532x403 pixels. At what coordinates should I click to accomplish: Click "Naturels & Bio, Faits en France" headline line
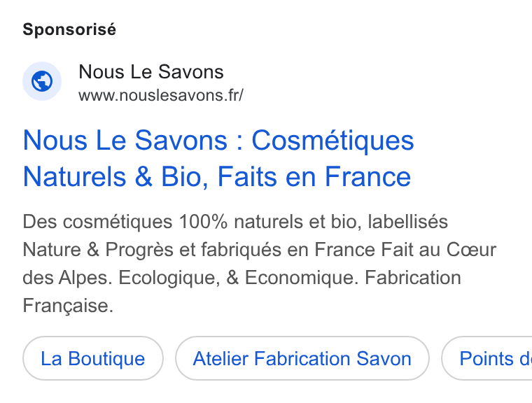[x=217, y=177]
